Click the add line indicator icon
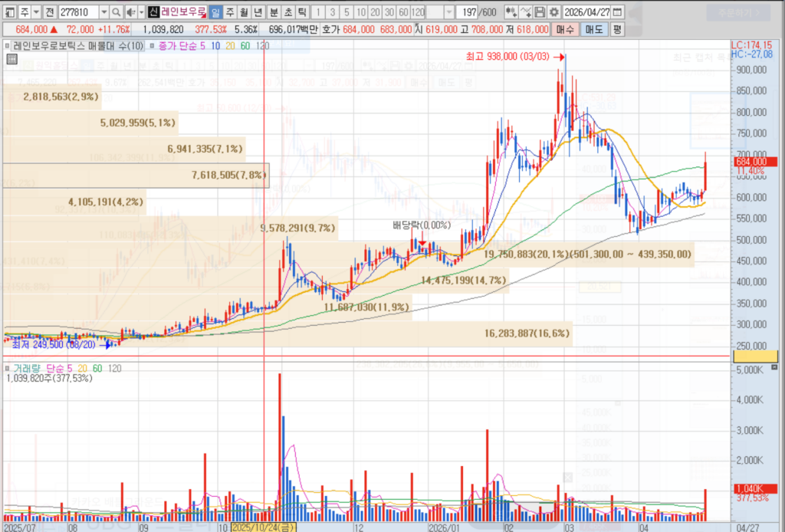The height and width of the screenshot is (532, 785). (525, 12)
